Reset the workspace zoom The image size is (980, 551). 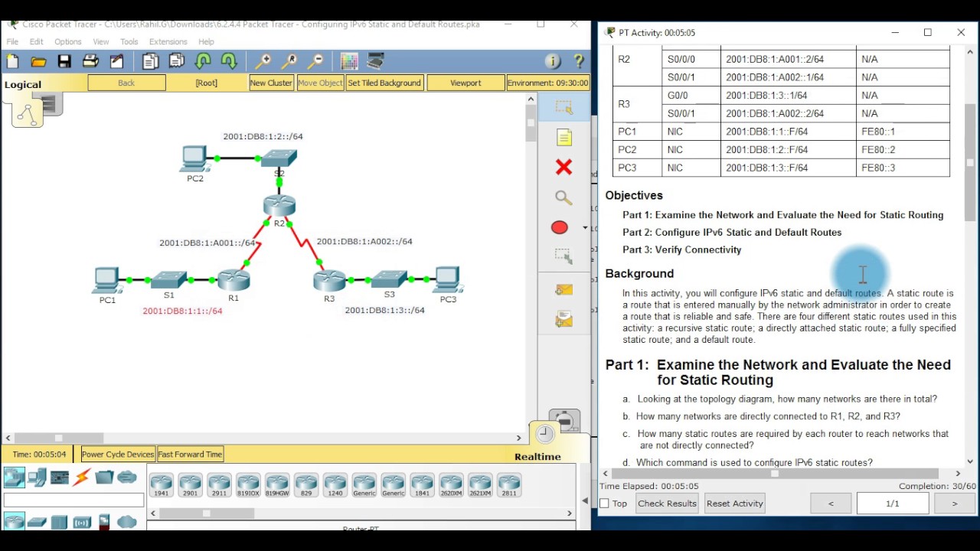tap(289, 61)
